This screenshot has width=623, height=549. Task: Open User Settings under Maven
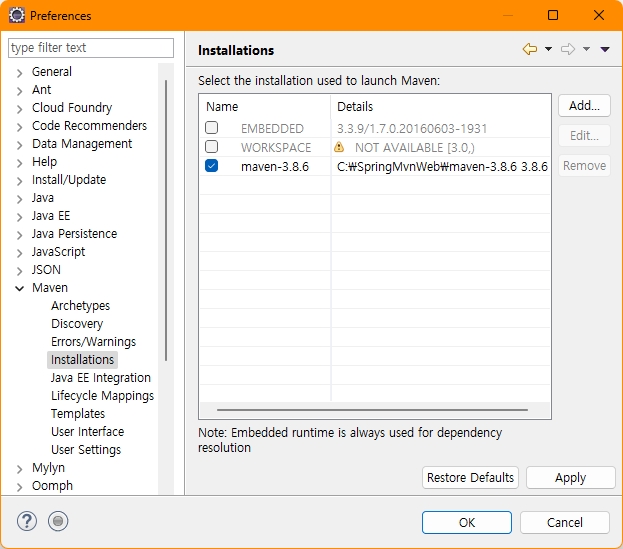click(86, 450)
